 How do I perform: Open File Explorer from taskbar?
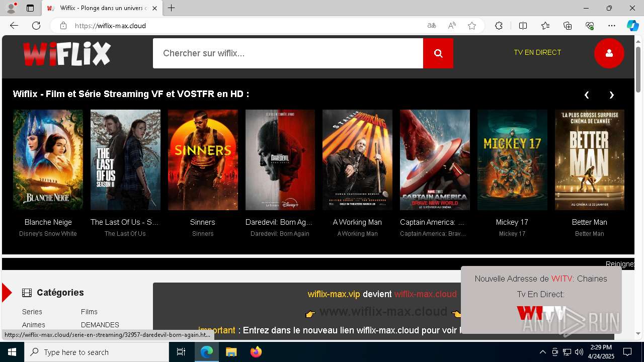point(231,352)
